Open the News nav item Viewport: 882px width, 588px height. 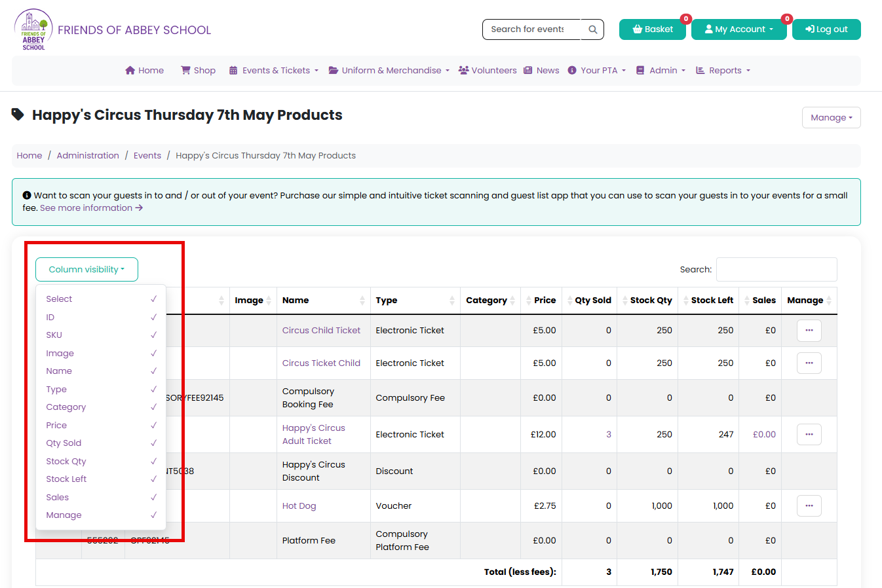(x=541, y=71)
